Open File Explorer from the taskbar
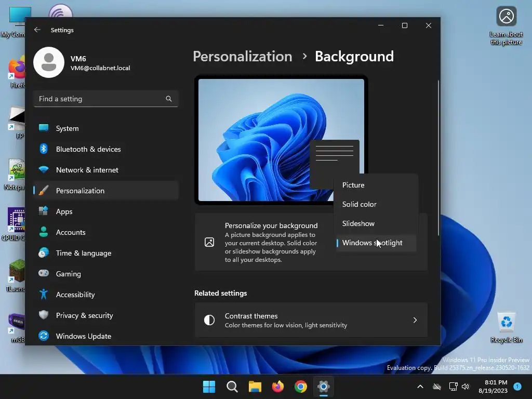 coord(255,387)
